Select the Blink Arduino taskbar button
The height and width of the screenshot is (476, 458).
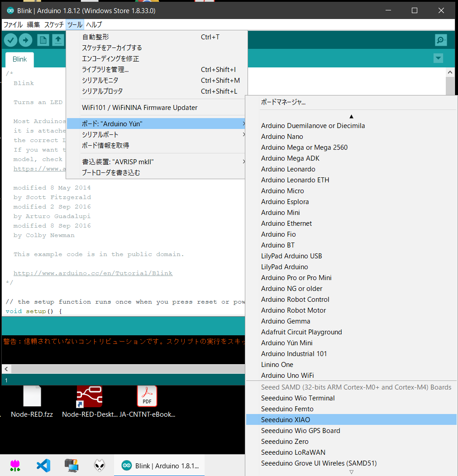[x=159, y=466]
